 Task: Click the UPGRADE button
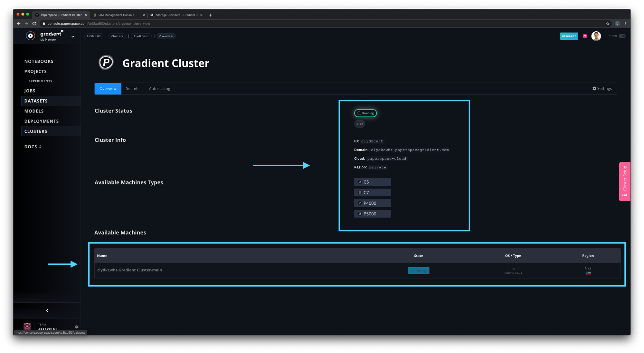pyautogui.click(x=569, y=36)
